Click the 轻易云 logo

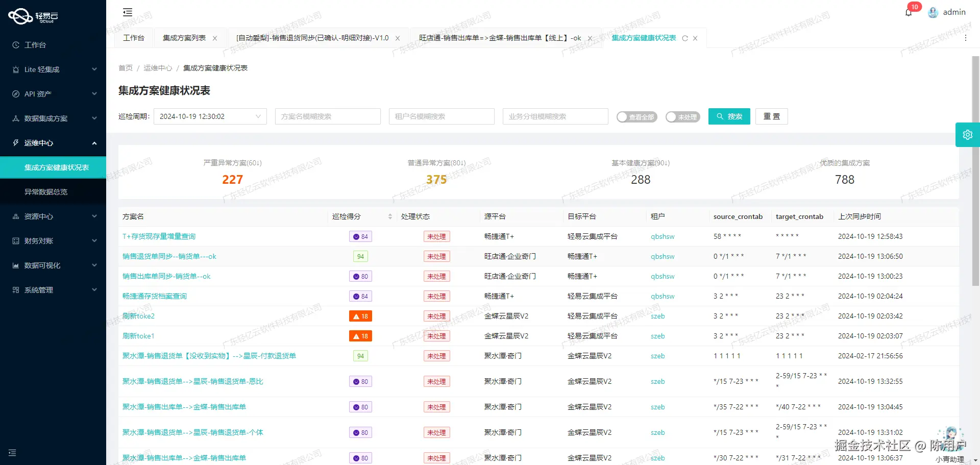33,16
